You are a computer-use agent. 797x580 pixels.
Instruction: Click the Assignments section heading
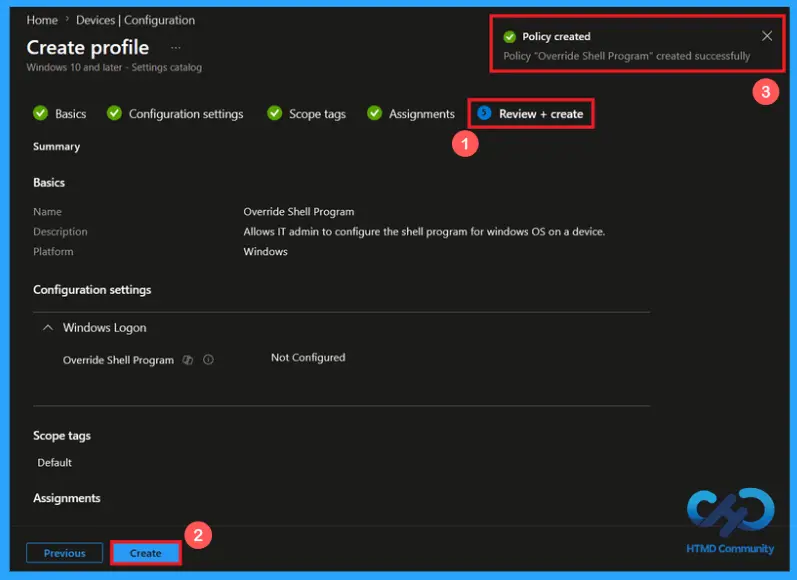coord(67,498)
